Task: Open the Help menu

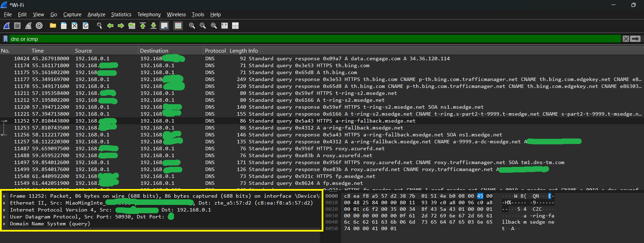Action: 216,15
